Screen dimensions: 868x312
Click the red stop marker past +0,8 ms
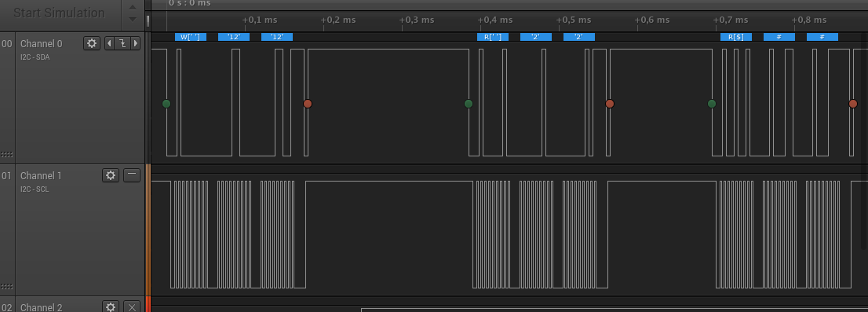(x=853, y=104)
